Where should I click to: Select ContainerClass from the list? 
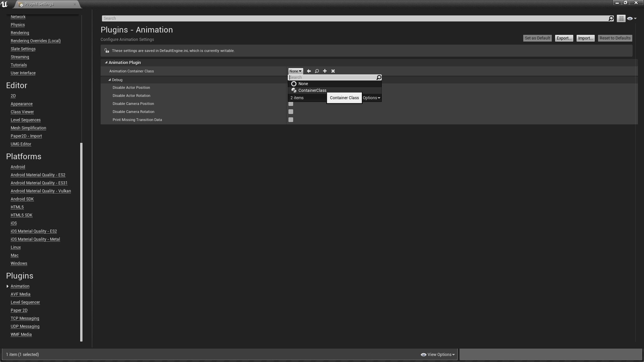tap(312, 90)
